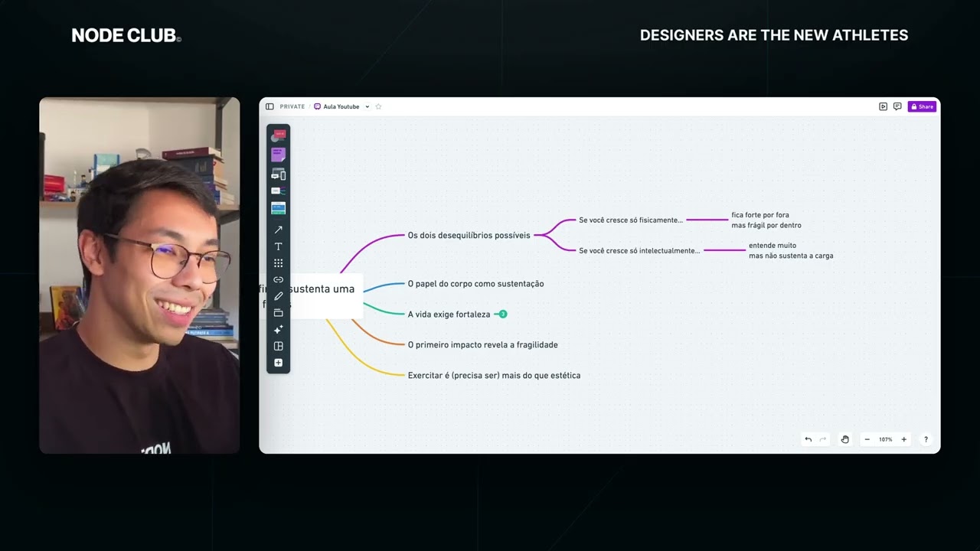Click the Aula Youtube board name

click(x=341, y=106)
